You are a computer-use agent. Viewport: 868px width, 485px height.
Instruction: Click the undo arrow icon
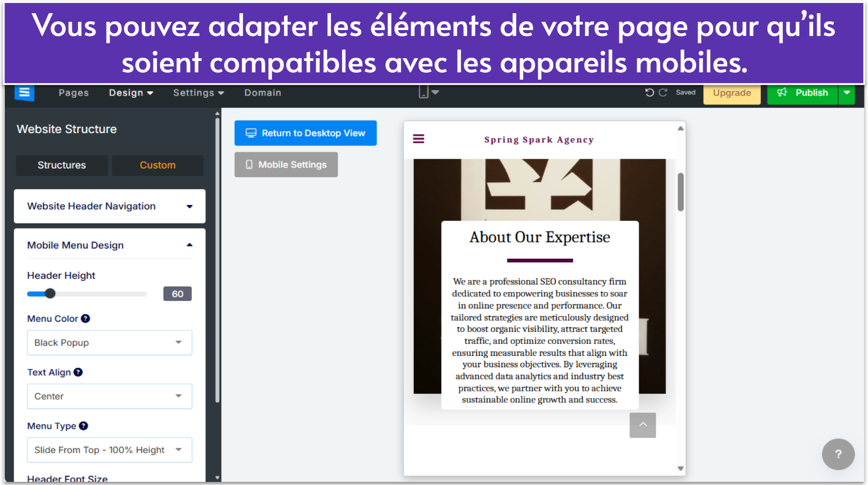[x=649, y=92]
